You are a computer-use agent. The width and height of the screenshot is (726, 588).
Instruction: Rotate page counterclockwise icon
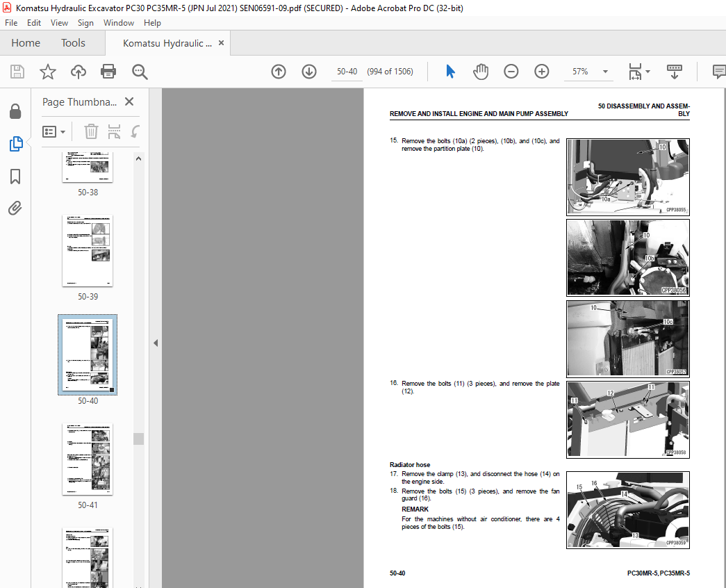coord(135,131)
